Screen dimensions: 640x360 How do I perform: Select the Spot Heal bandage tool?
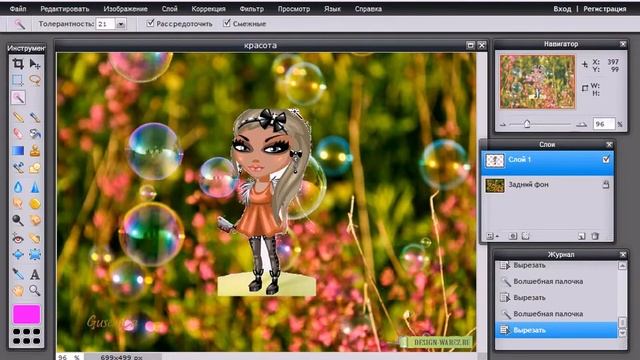pyautogui.click(x=35, y=238)
